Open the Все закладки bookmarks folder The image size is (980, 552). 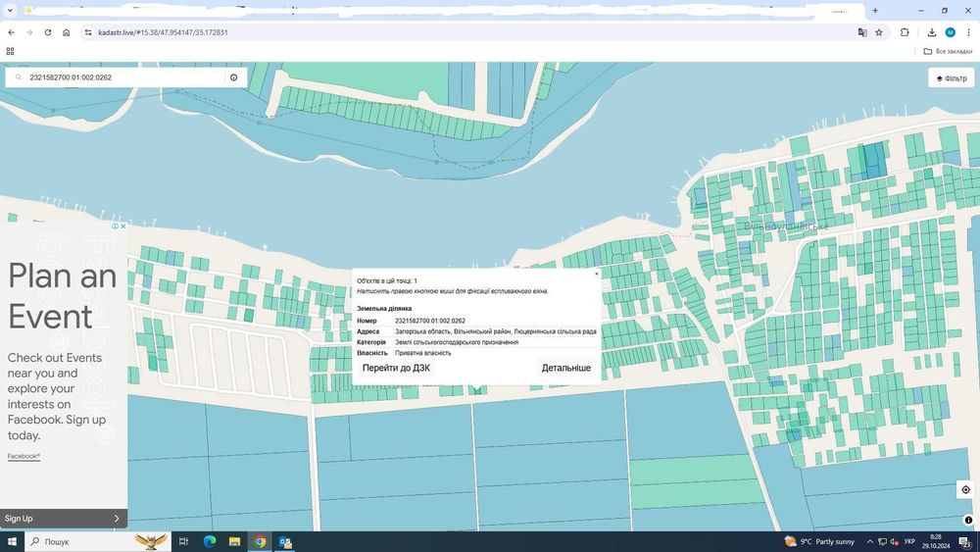click(x=948, y=51)
